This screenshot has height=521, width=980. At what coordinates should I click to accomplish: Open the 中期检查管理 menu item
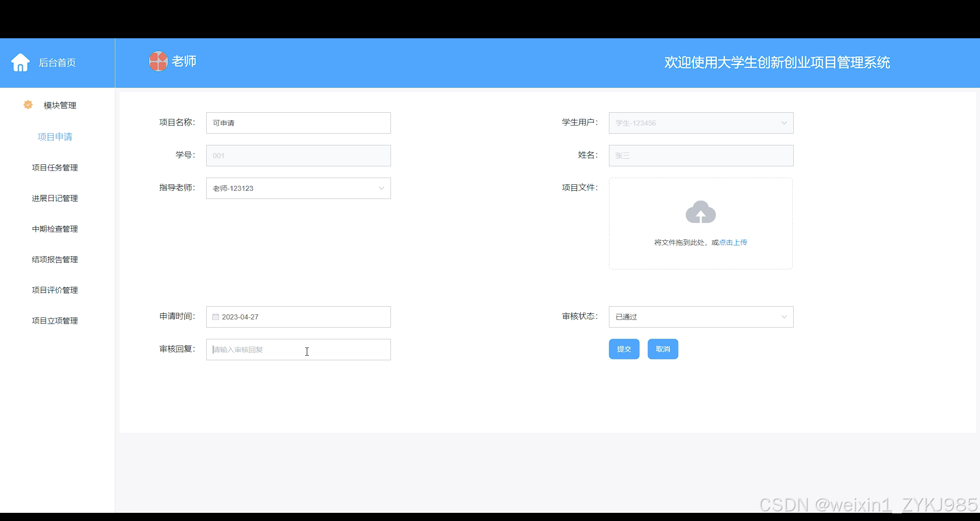(x=55, y=229)
